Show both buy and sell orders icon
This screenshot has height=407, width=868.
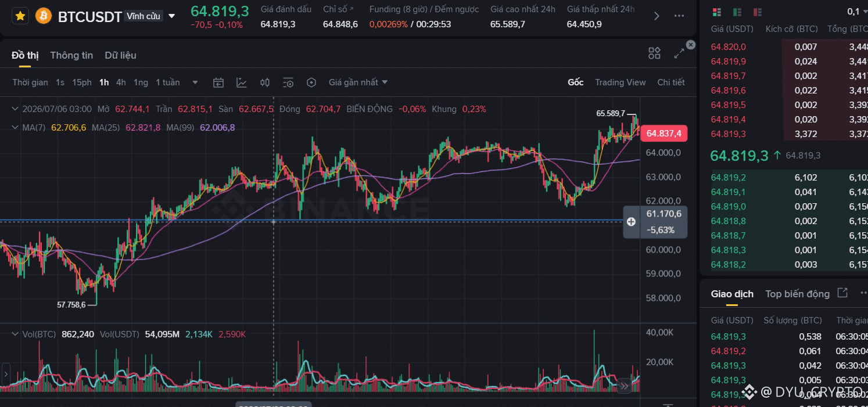[716, 12]
